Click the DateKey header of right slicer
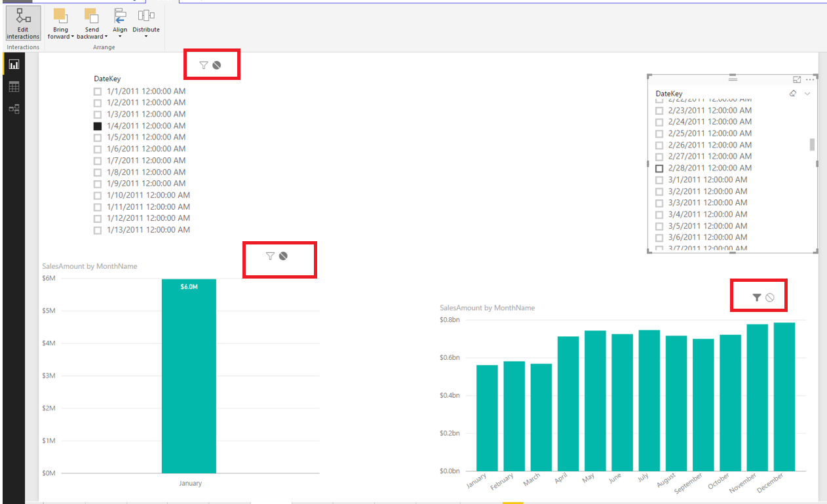This screenshot has width=827, height=504. [x=669, y=94]
